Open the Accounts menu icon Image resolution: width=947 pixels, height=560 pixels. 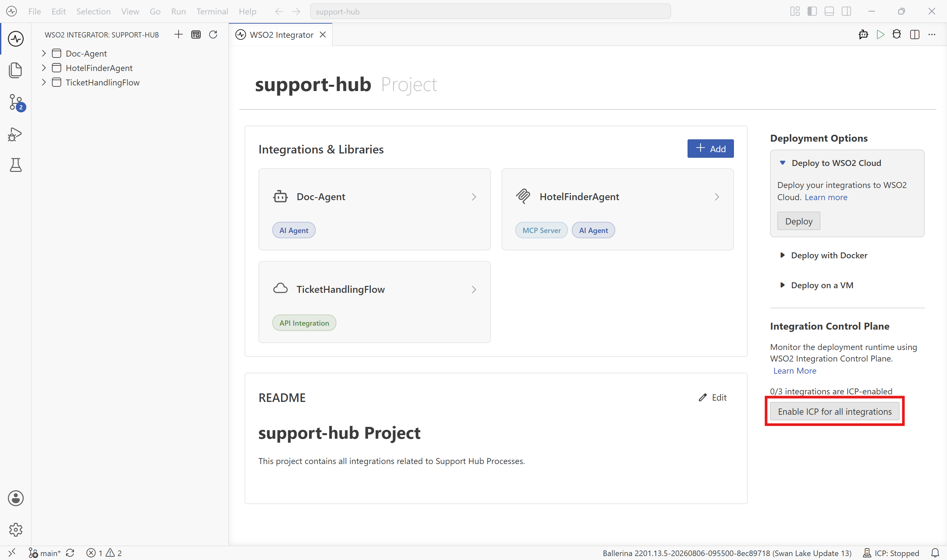pyautogui.click(x=15, y=498)
